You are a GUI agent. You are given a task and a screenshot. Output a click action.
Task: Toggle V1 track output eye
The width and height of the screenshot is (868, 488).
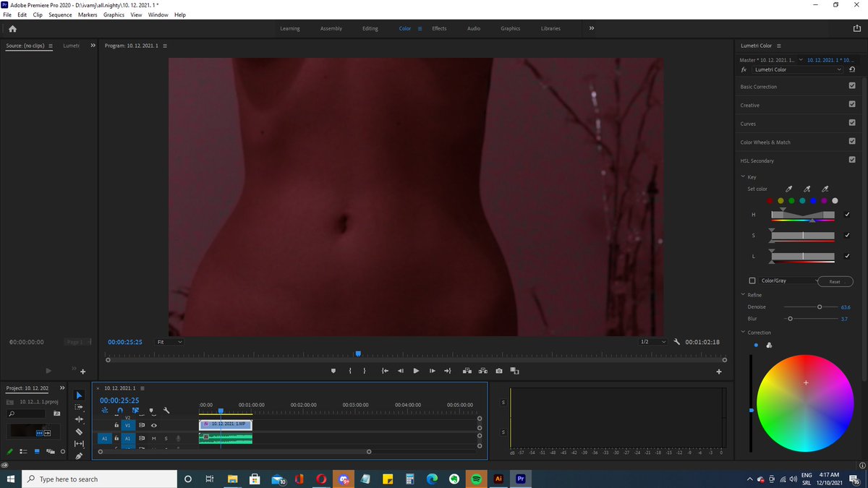click(x=154, y=425)
